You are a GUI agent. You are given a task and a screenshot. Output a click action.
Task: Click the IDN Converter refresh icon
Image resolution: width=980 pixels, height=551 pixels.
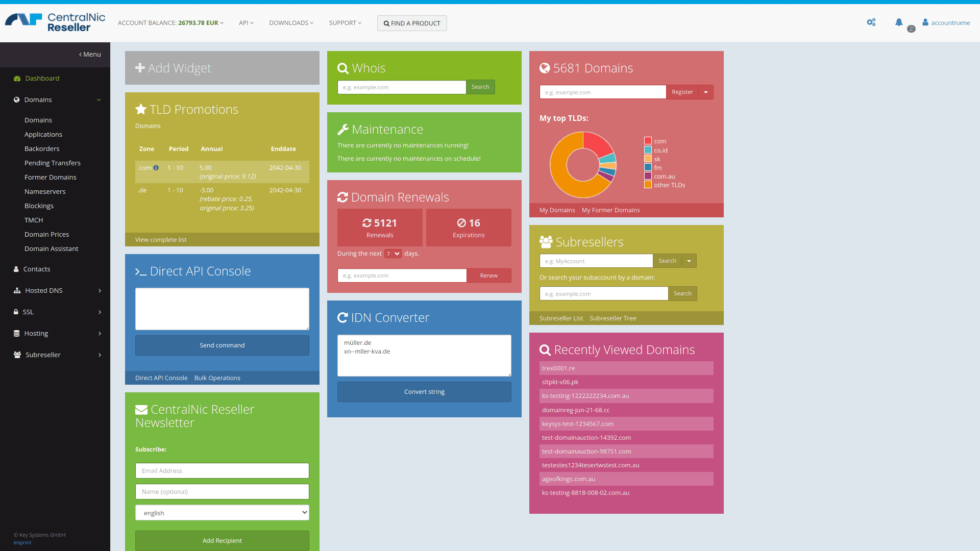(342, 317)
